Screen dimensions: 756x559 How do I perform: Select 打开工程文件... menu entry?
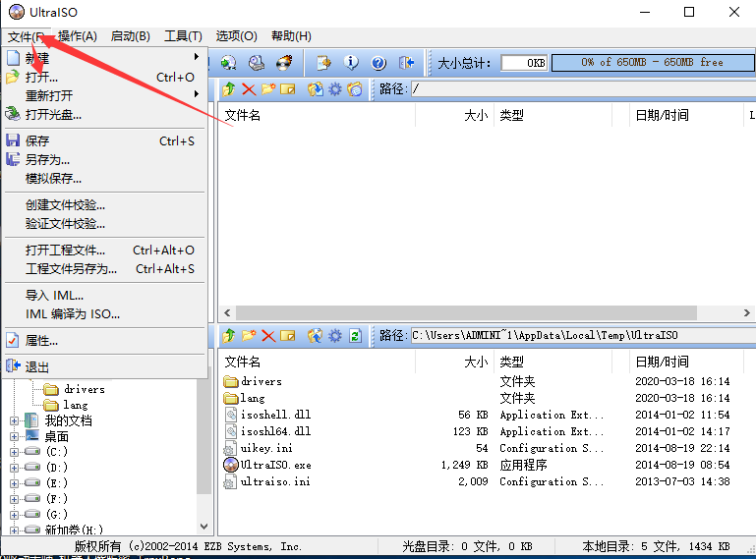point(105,251)
